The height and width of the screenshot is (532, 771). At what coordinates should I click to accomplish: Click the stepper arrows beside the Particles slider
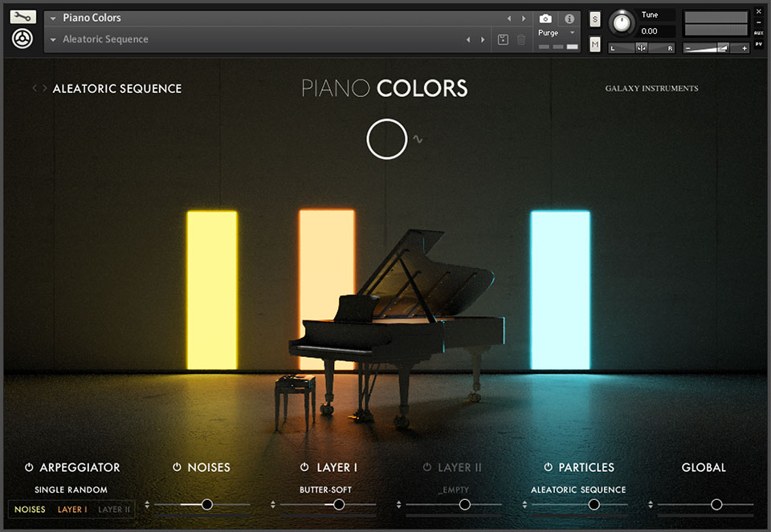coord(524,505)
